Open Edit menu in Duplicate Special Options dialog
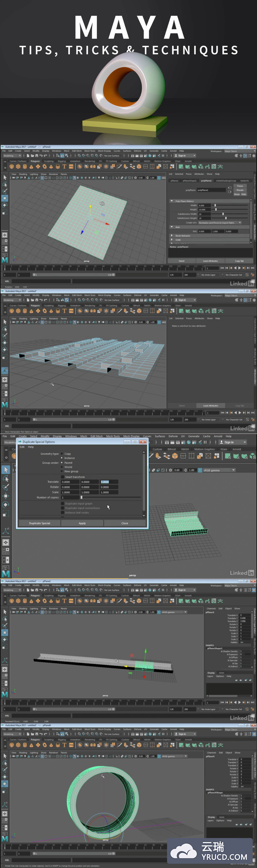The width and height of the screenshot is (257, 868). pyautogui.click(x=22, y=447)
